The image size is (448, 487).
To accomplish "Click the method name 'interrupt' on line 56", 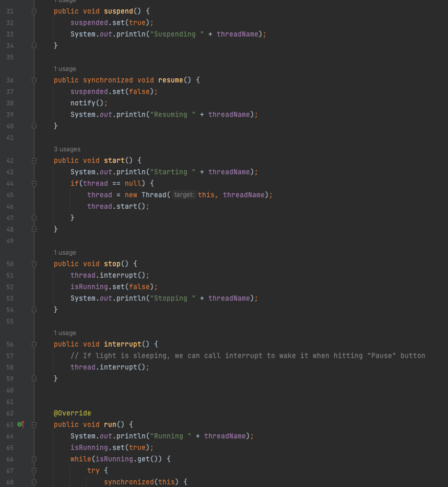I will tap(122, 345).
